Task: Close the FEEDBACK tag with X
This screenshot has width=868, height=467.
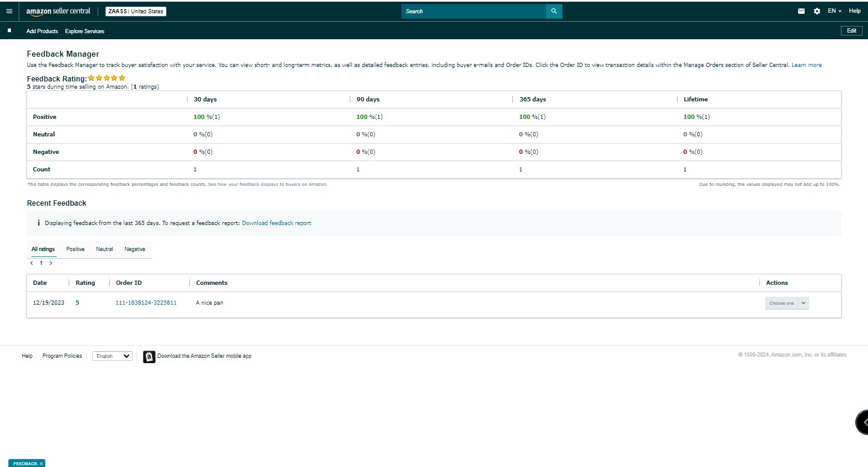Action: point(41,463)
